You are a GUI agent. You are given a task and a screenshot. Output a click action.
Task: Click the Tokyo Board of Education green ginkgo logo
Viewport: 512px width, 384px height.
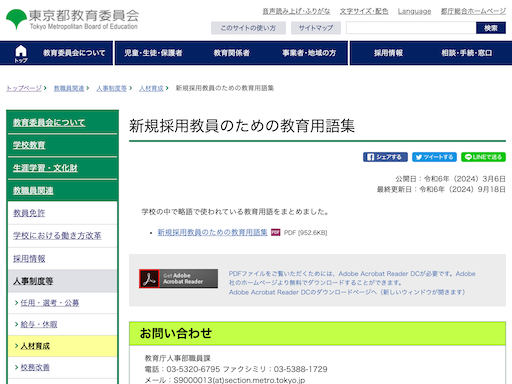pos(16,19)
